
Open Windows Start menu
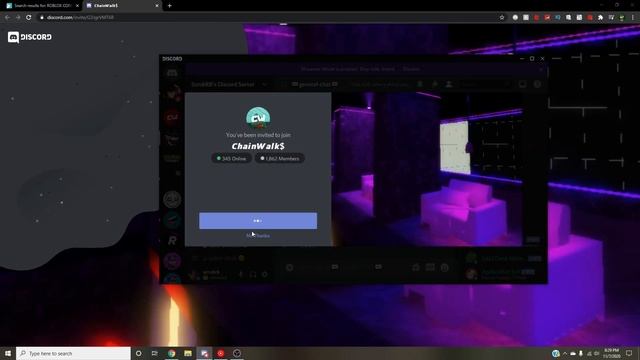(x=8, y=353)
